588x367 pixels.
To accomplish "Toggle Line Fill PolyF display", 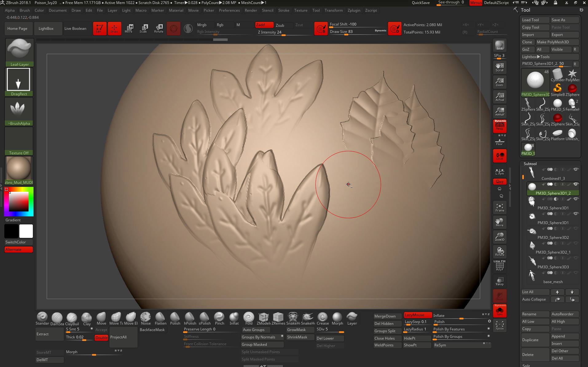I will click(500, 266).
